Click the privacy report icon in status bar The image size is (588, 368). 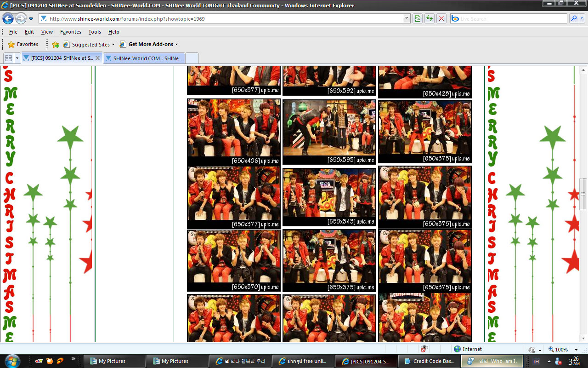(424, 349)
